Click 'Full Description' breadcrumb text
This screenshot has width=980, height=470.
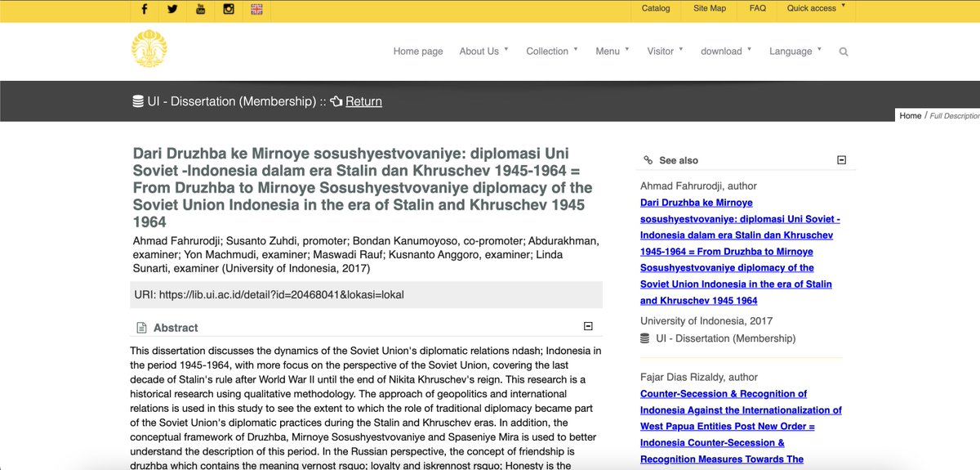coord(955,116)
